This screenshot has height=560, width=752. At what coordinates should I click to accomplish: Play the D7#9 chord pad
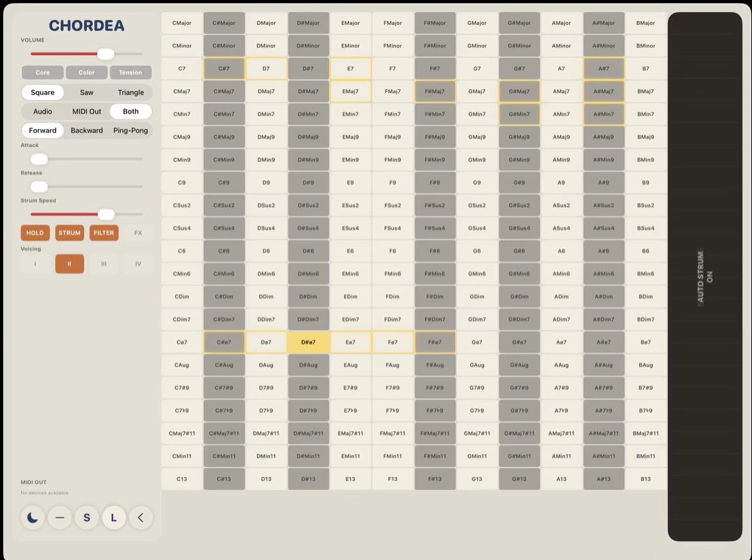[266, 388]
